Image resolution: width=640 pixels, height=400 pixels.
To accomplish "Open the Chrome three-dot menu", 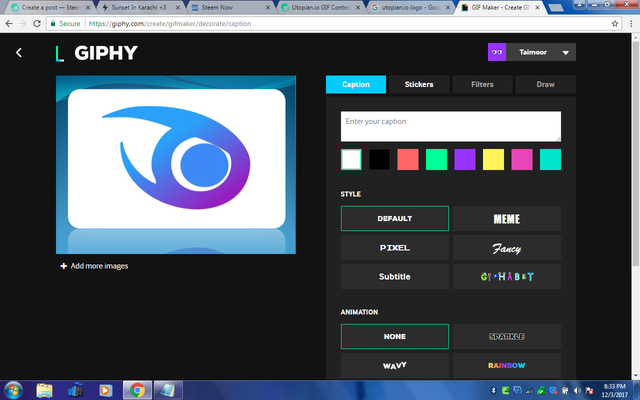I will coord(631,24).
